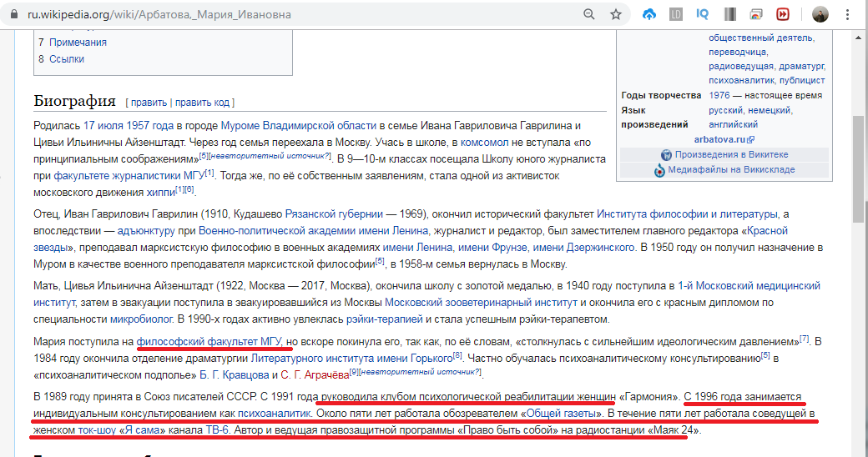
Task: Open the "рэйки-терапией" link
Action: click(384, 319)
